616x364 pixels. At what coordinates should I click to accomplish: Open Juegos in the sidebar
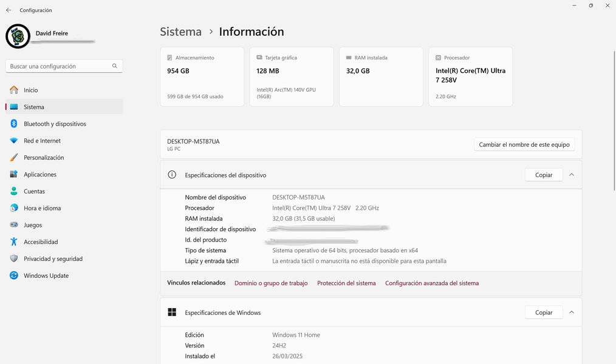[64, 224]
